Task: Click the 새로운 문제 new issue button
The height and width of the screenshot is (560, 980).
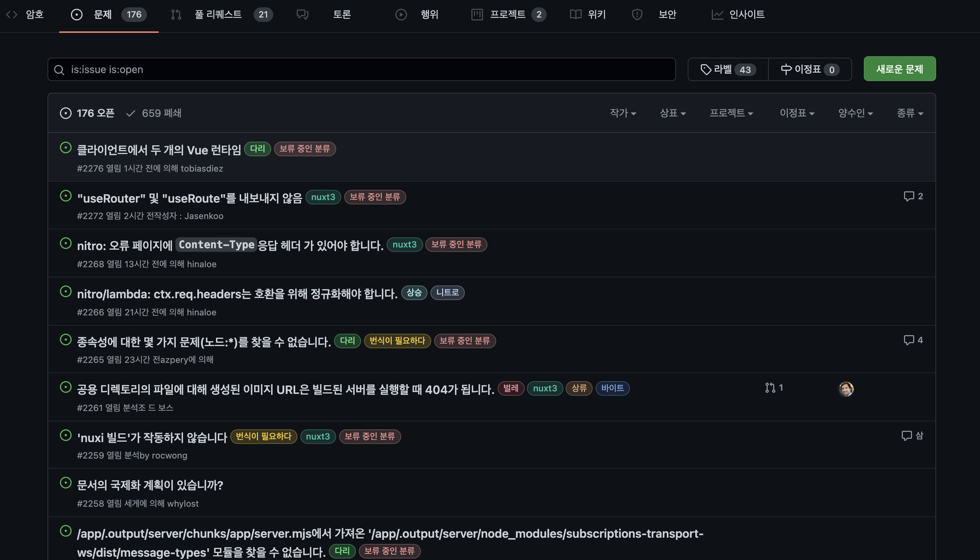Action: pos(899,69)
